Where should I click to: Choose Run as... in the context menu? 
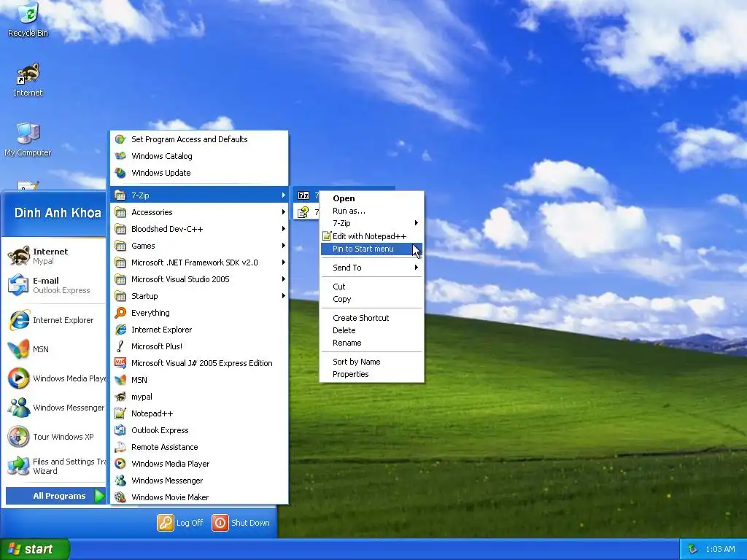pyautogui.click(x=371, y=211)
